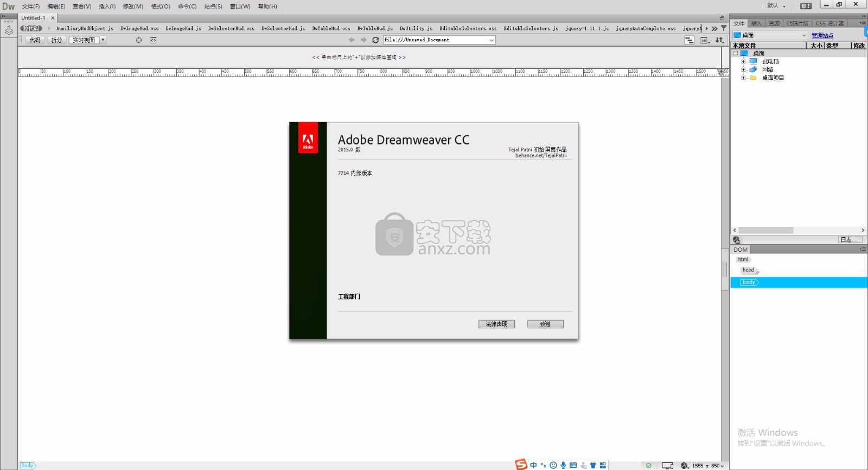Open the Extract layers panel icon
The width and height of the screenshot is (868, 470).
tap(9, 31)
